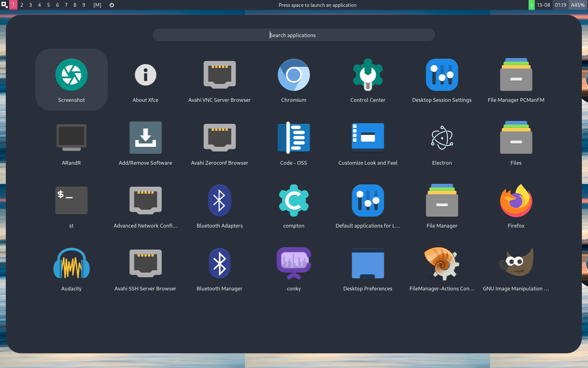This screenshot has height=368, width=588.
Task: Click the A45% battery indicator
Action: (578, 5)
